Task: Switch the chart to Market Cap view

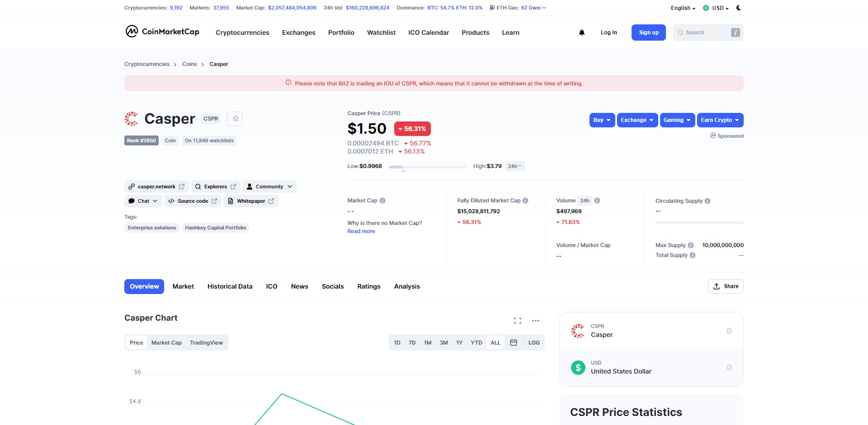Action: pos(166,342)
